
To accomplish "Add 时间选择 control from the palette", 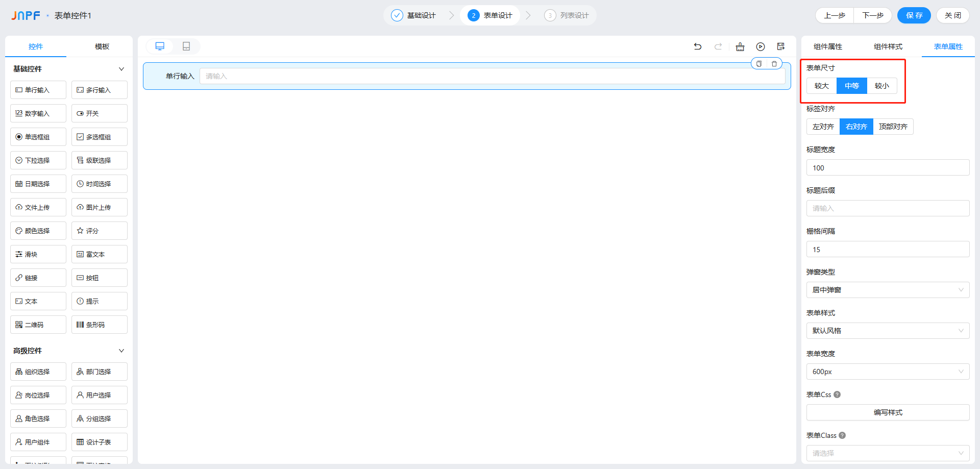I will [100, 184].
